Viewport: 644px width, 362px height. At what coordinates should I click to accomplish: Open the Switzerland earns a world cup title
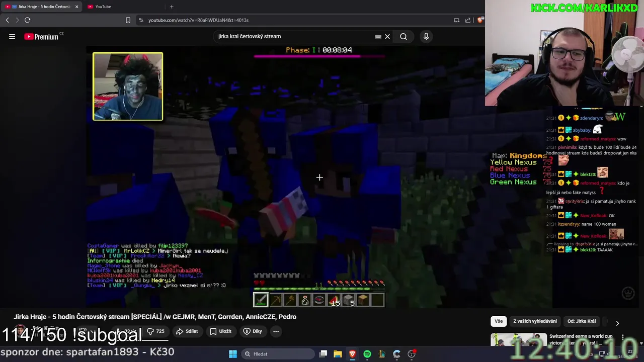581,339
